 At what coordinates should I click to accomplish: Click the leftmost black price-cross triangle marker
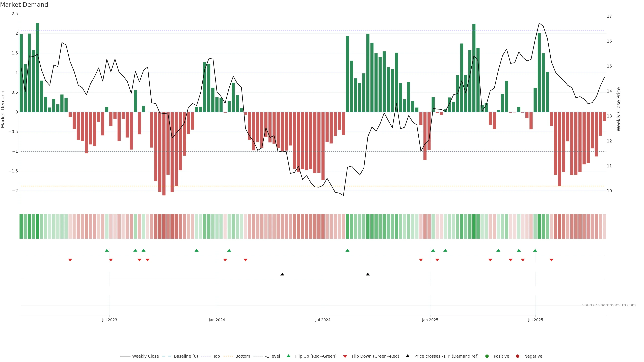282,274
